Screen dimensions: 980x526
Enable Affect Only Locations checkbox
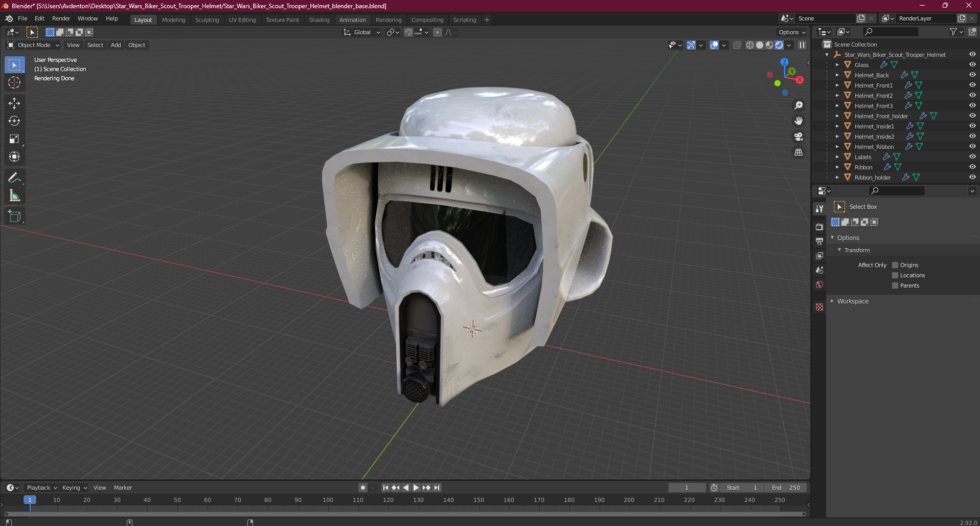click(x=895, y=275)
